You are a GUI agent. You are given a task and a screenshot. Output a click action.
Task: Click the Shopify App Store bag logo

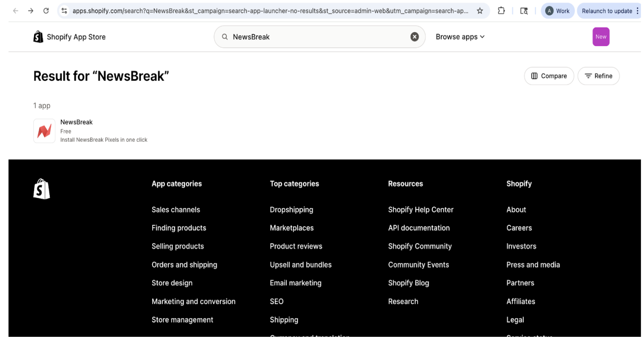[x=38, y=37]
